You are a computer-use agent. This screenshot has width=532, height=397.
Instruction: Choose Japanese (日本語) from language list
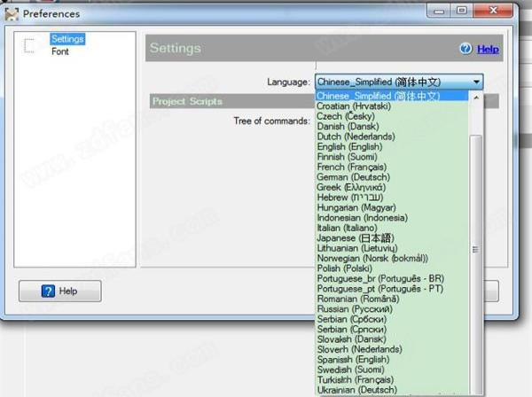pos(355,237)
